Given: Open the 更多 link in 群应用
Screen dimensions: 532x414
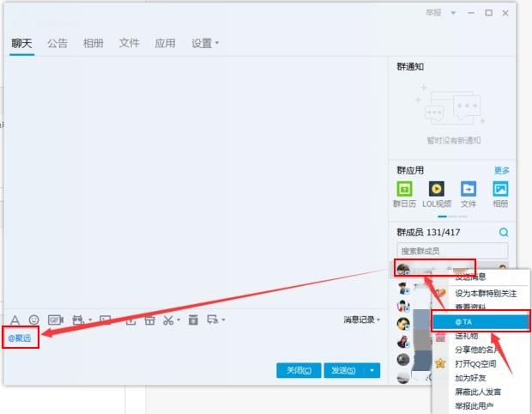Looking at the screenshot, I should click(x=501, y=170).
